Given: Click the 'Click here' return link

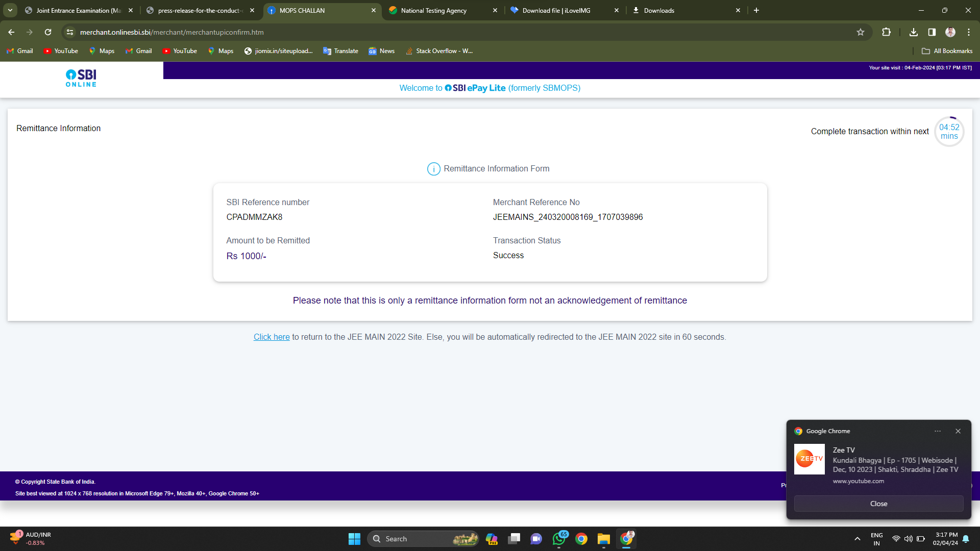Looking at the screenshot, I should tap(272, 337).
